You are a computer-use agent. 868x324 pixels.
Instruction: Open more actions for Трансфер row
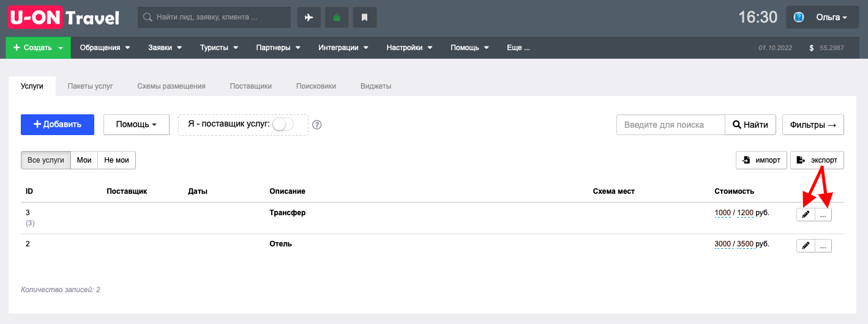[x=823, y=214]
